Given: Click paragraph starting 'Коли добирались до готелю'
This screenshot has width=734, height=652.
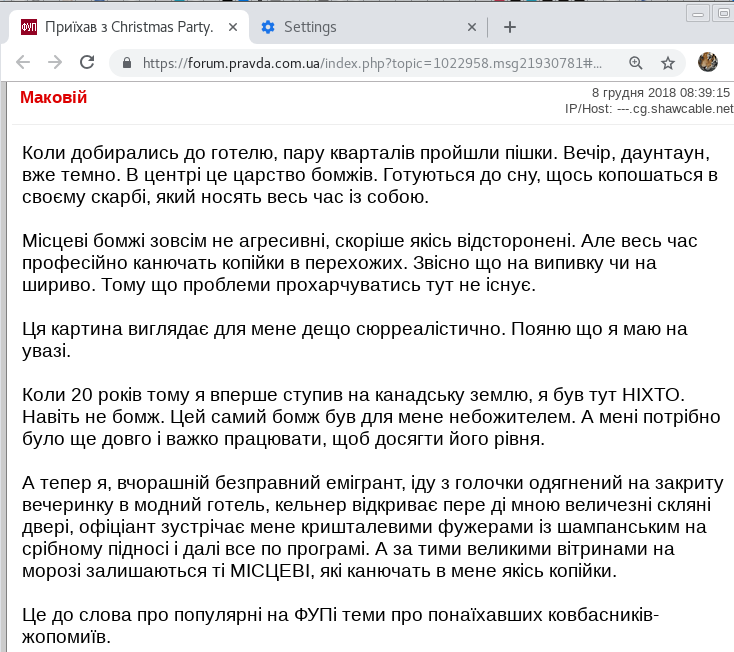Looking at the screenshot, I should (x=370, y=175).
